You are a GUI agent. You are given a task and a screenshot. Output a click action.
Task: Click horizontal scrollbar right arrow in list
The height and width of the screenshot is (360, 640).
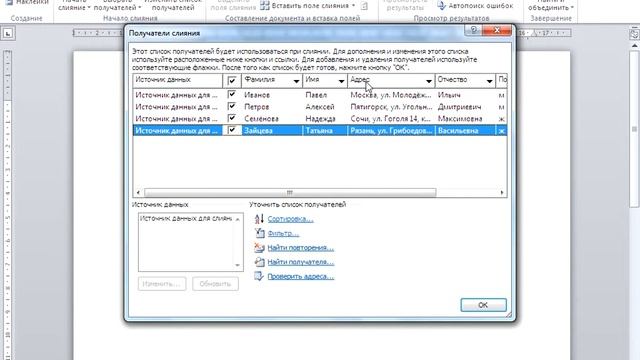502,192
